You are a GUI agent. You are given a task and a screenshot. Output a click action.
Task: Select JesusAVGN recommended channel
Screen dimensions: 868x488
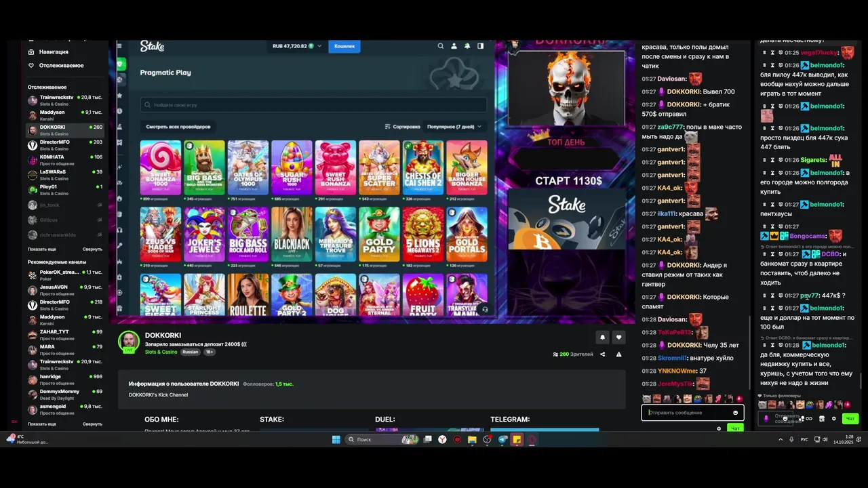(65, 289)
